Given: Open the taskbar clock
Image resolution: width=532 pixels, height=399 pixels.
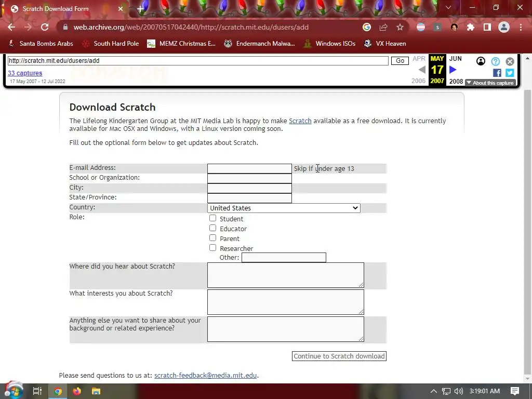Looking at the screenshot, I should [485, 391].
